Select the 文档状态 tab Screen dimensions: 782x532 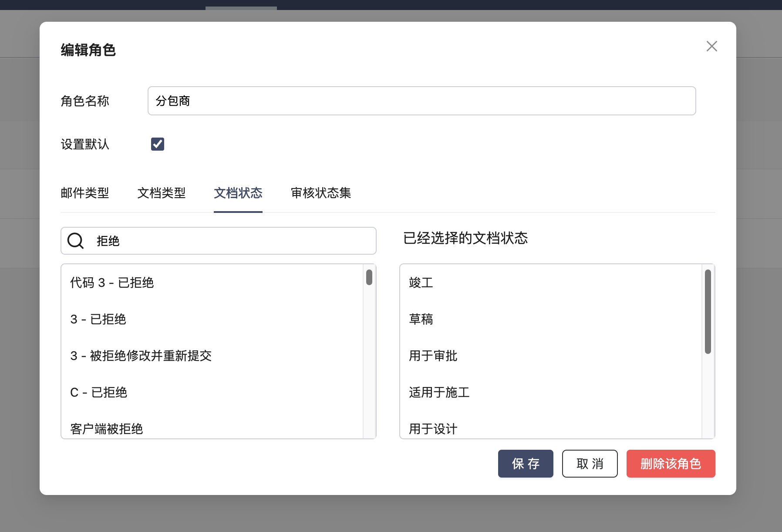point(238,193)
